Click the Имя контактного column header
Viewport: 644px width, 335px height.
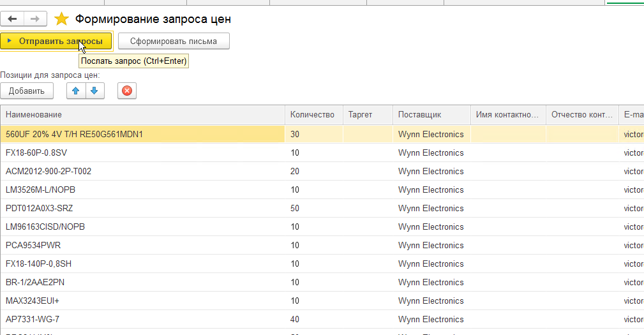[x=508, y=114]
